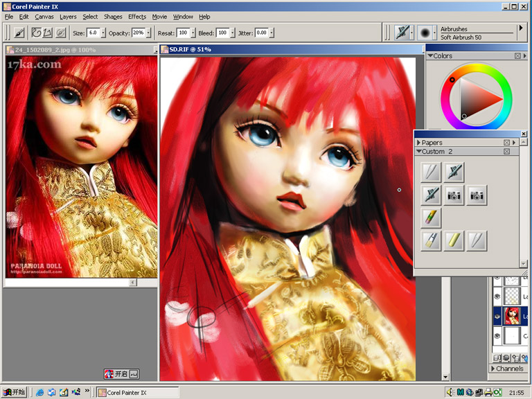Choose Freehand Strokes drawing mode

[36, 33]
